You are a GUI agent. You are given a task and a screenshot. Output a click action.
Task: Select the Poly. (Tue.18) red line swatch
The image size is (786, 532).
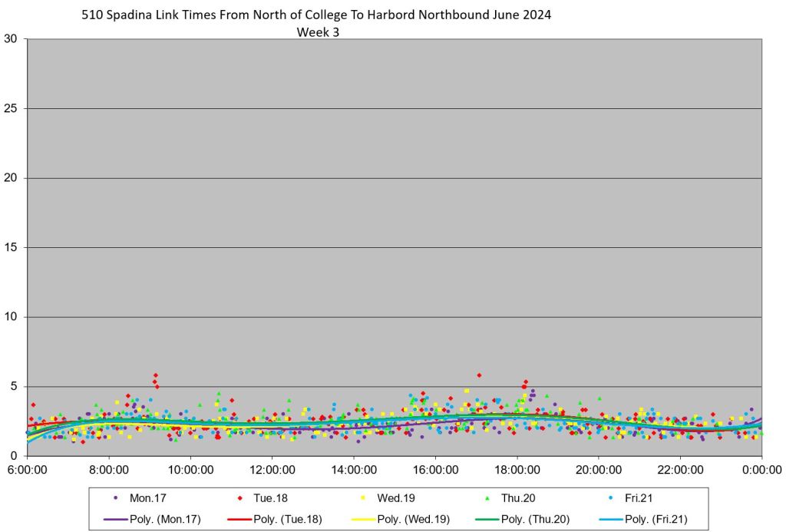click(x=239, y=520)
